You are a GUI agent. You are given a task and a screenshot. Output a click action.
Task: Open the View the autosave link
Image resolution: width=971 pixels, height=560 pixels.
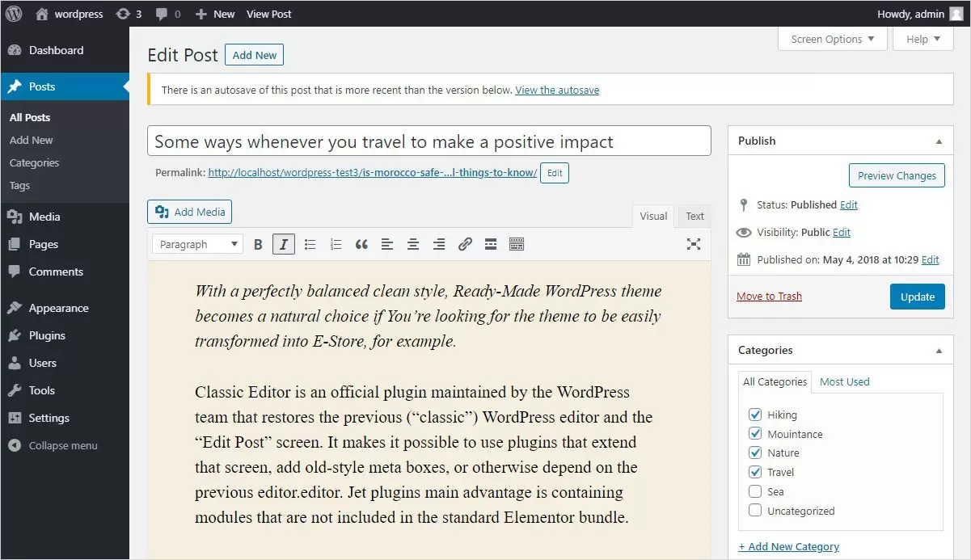click(x=557, y=90)
